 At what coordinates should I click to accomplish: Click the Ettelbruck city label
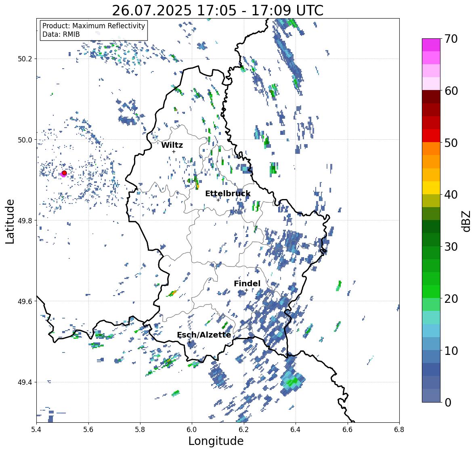coord(228,193)
